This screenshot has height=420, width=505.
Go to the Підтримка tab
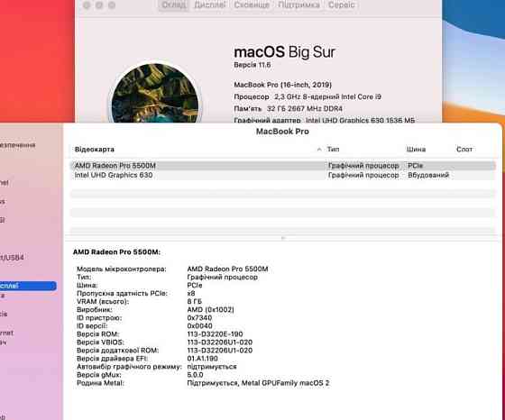(298, 5)
